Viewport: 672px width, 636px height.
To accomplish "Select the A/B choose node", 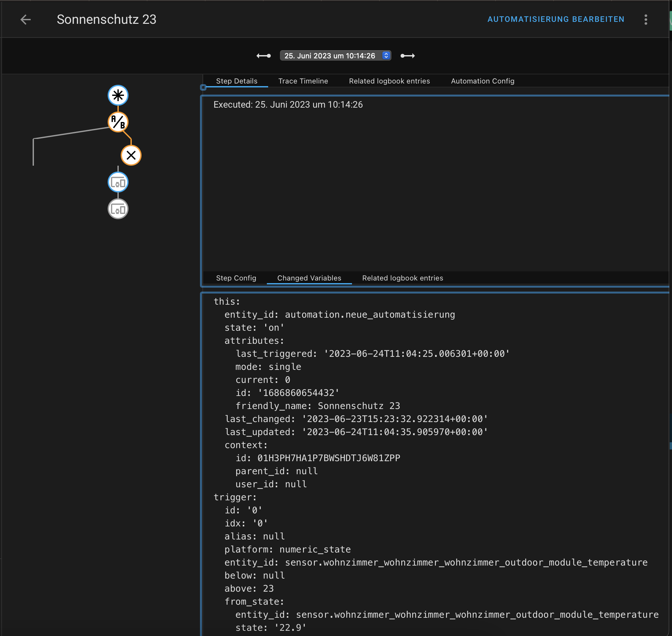I will click(118, 122).
